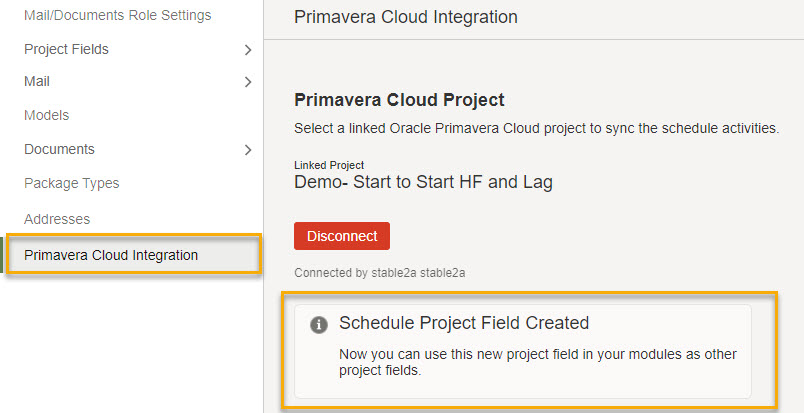
Task: Select Primavera Cloud Integration in the sidebar
Action: (134, 255)
